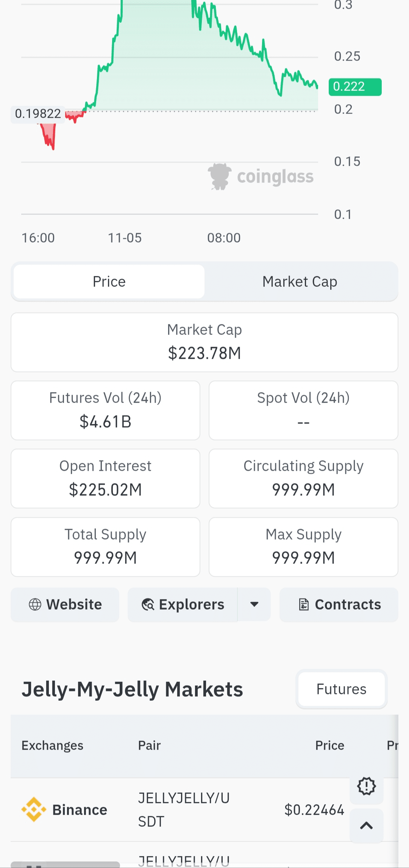Tap the scroll-to-top chevron icon
409x868 pixels.
(366, 826)
